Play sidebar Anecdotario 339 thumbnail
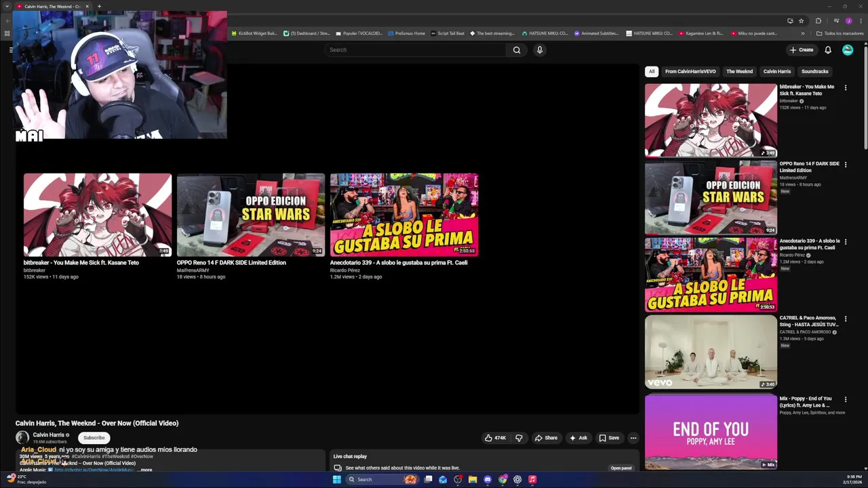Image resolution: width=868 pixels, height=488 pixels. click(x=711, y=274)
